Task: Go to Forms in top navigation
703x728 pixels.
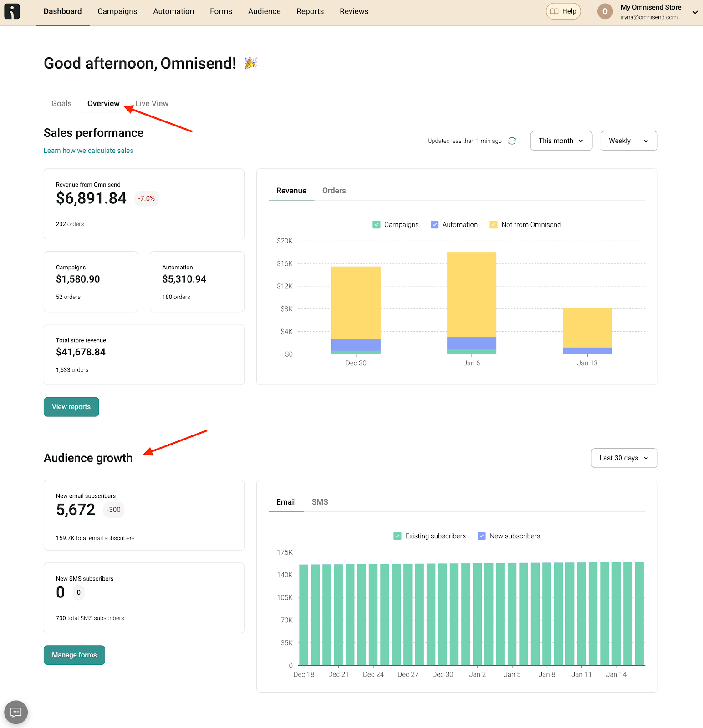Action: click(x=221, y=11)
